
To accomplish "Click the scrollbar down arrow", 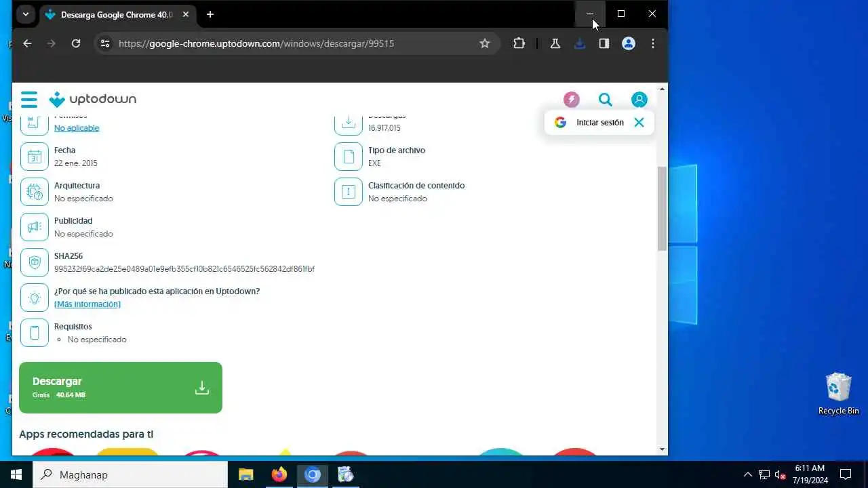I will 663,449.
